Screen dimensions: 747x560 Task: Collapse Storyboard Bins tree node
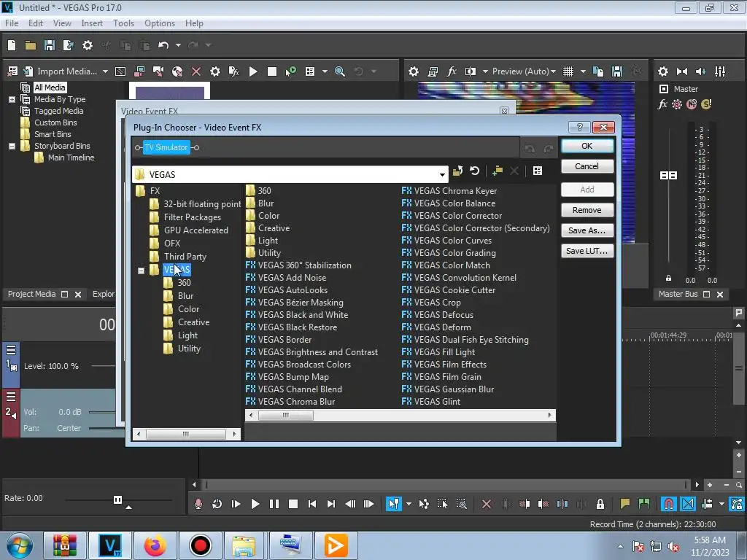(12, 146)
